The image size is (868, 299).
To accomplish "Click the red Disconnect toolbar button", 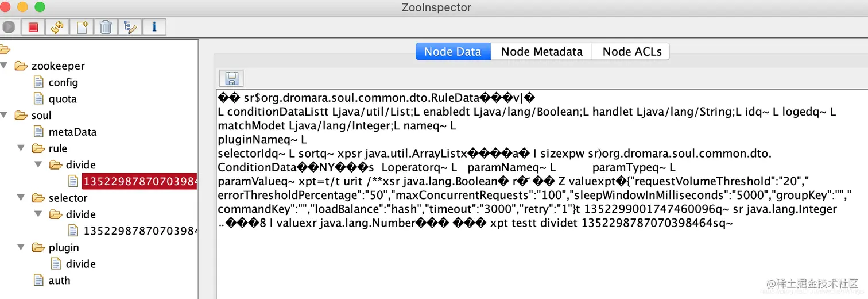I will (x=33, y=26).
